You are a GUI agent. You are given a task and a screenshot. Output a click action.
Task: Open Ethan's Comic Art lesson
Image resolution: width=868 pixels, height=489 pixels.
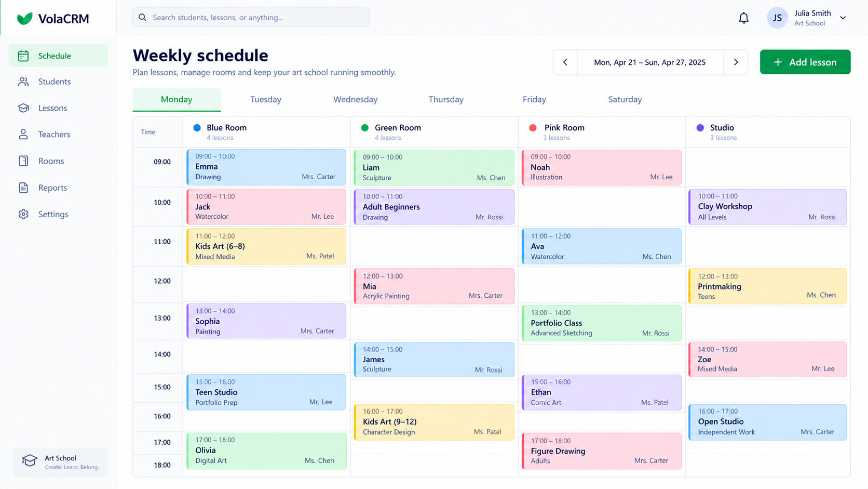pos(602,392)
